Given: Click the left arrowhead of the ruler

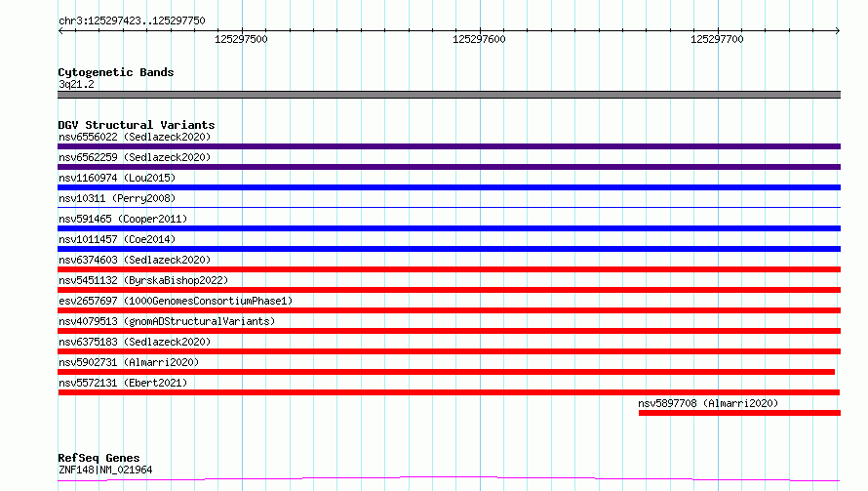Looking at the screenshot, I should [60, 30].
